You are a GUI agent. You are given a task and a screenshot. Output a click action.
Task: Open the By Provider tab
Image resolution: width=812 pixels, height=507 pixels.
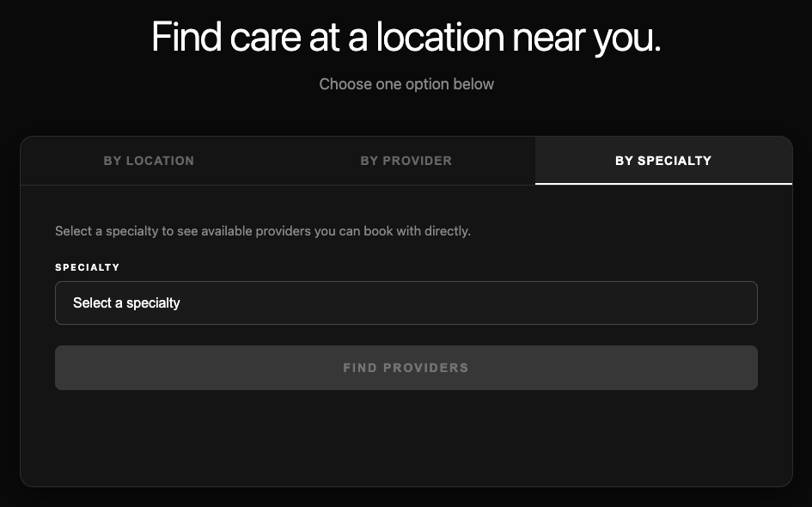406,161
